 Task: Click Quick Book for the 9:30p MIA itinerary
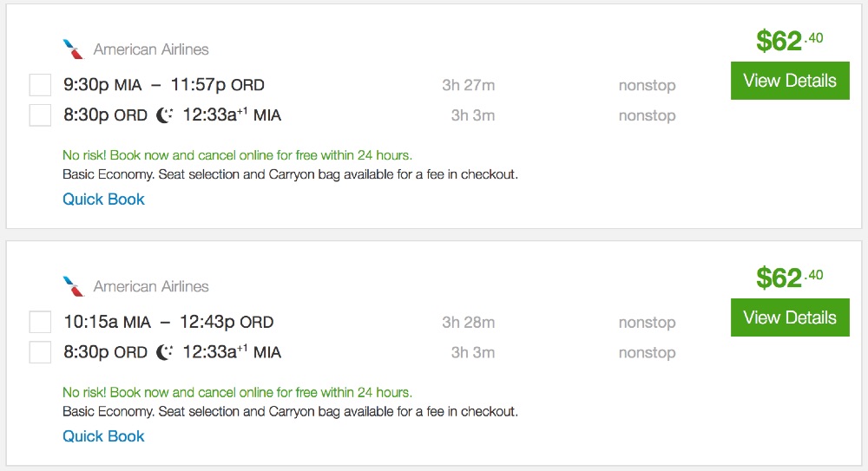103,200
